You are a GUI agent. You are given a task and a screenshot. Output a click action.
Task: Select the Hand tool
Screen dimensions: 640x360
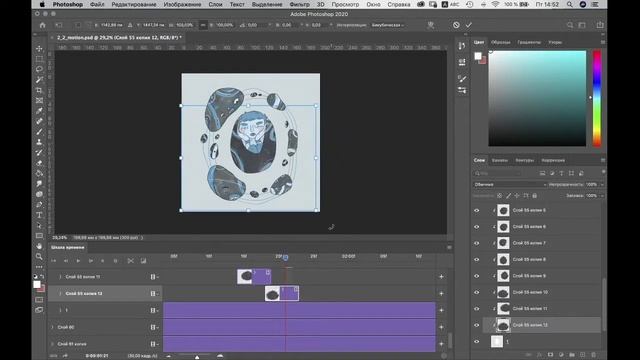39,246
